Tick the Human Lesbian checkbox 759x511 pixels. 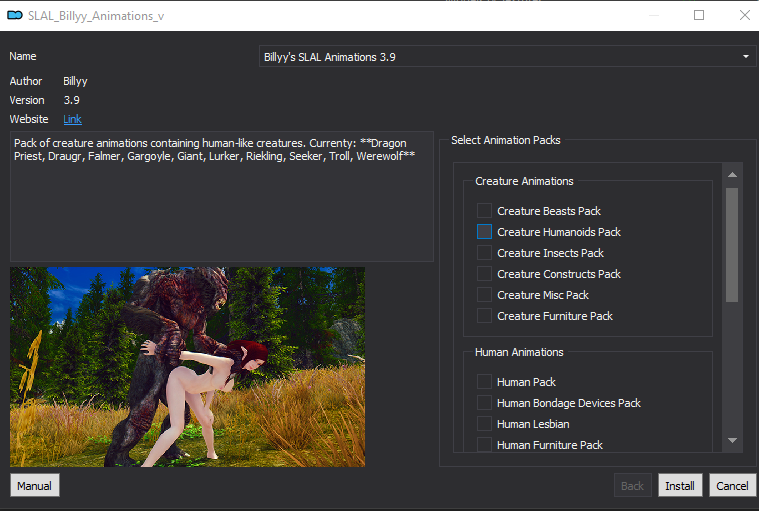tap(484, 424)
